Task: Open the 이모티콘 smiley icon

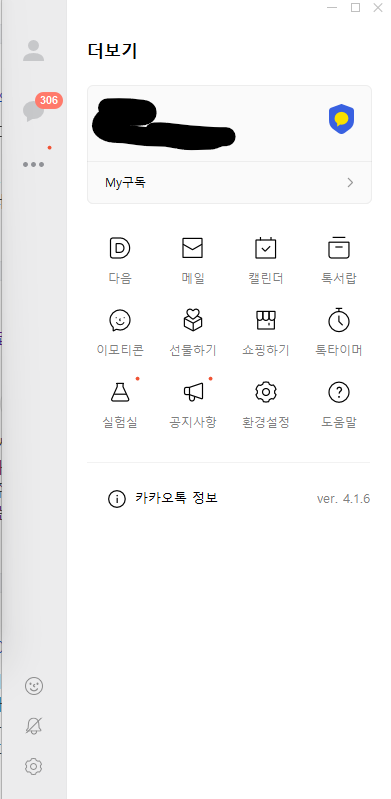Action: tap(120, 321)
